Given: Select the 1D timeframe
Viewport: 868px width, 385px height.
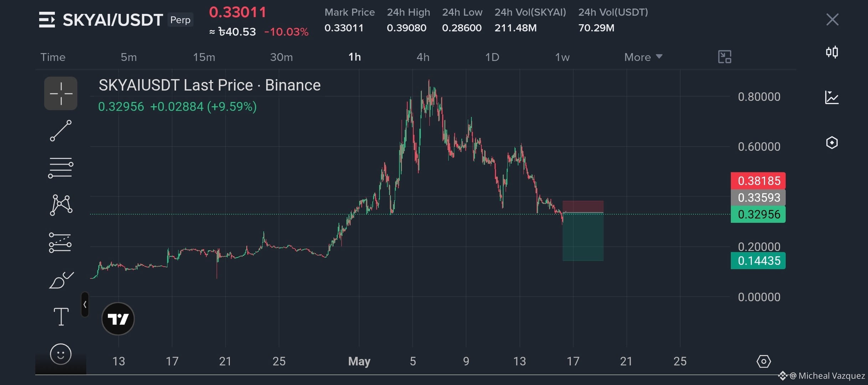Looking at the screenshot, I should coord(492,57).
